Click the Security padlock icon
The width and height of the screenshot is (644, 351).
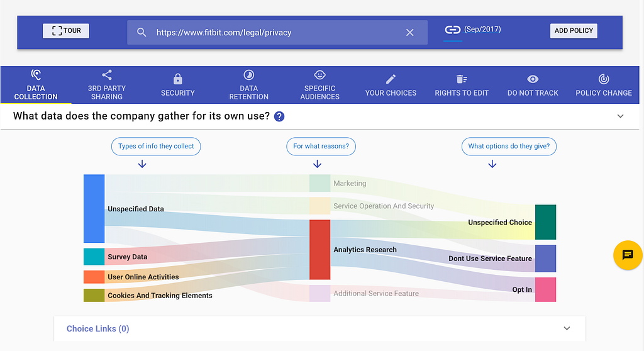[178, 79]
